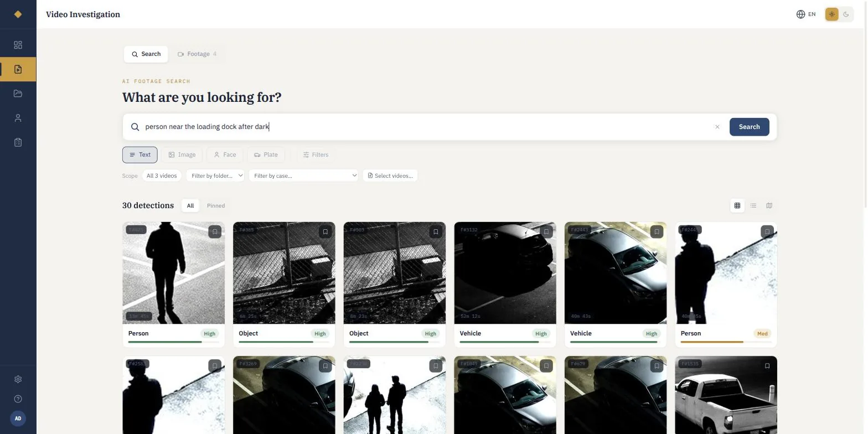Bookmark the two-people silhouette detection

(x=436, y=366)
